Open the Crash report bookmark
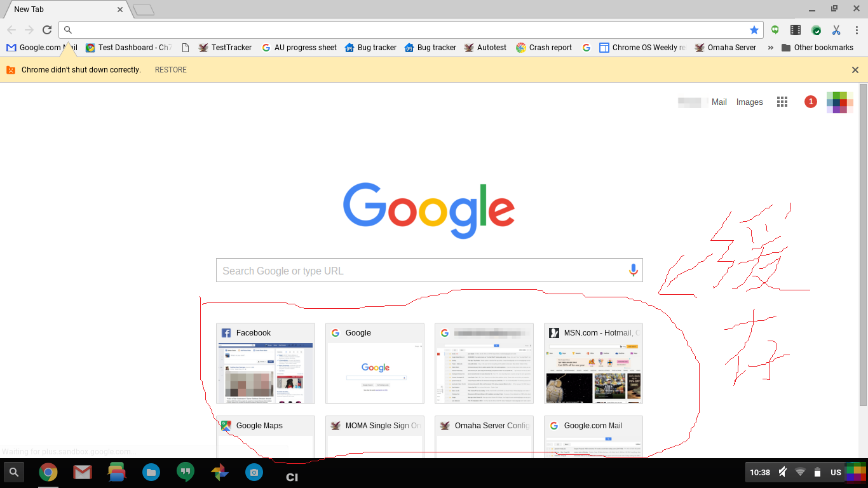This screenshot has height=488, width=868. [544, 48]
